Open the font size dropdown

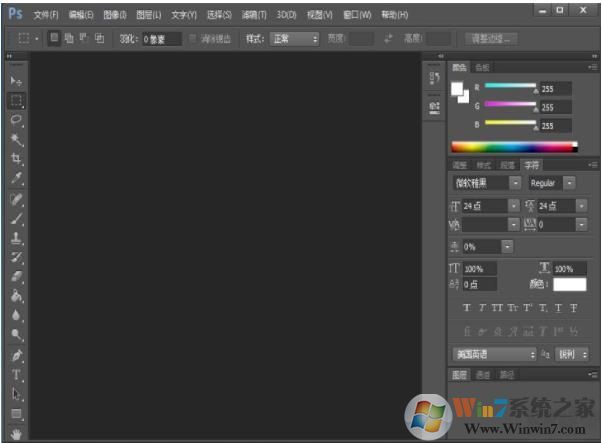514,206
